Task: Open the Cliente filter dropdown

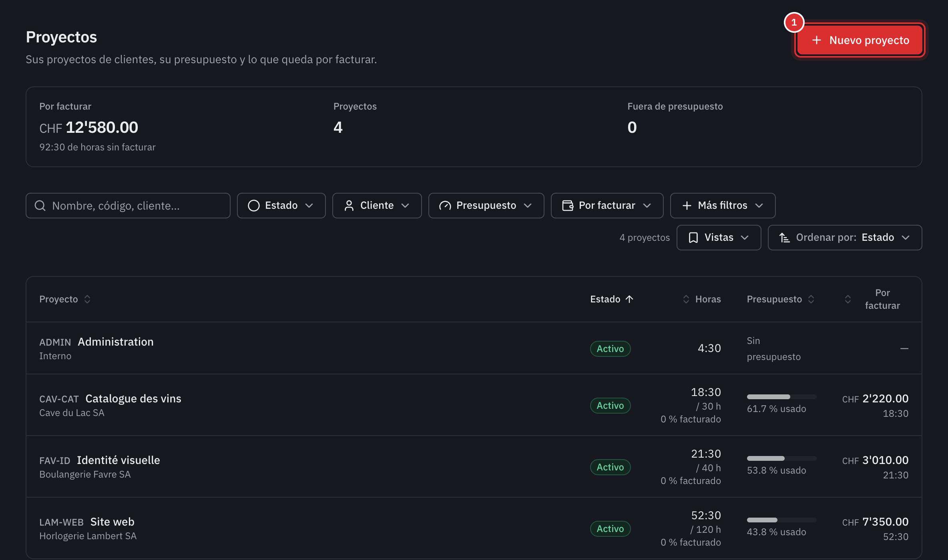Action: 377,206
